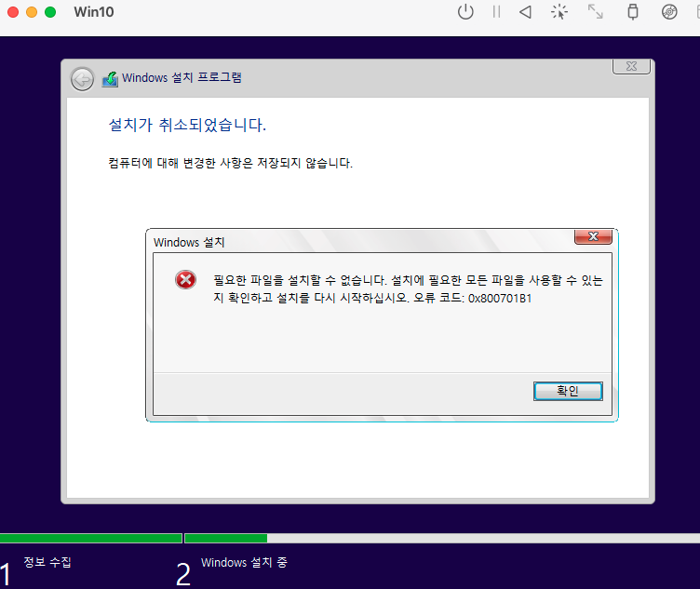Image resolution: width=700 pixels, height=589 pixels.
Task: Pause the Win10 virtual machine
Action: tap(496, 12)
